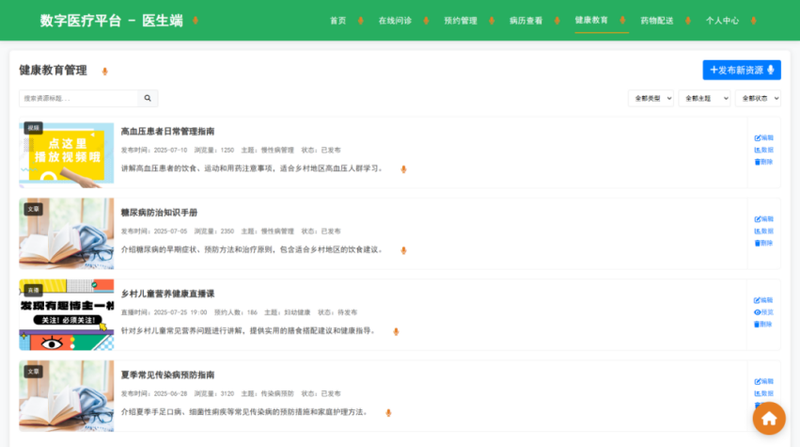Click the title 高血压患者日常管理指南
The height and width of the screenshot is (447, 800).
pyautogui.click(x=167, y=131)
